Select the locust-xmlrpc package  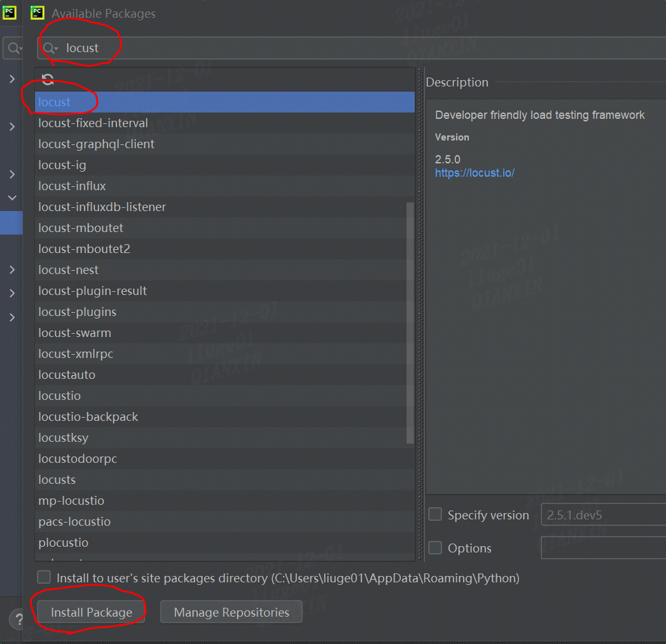tap(225, 354)
